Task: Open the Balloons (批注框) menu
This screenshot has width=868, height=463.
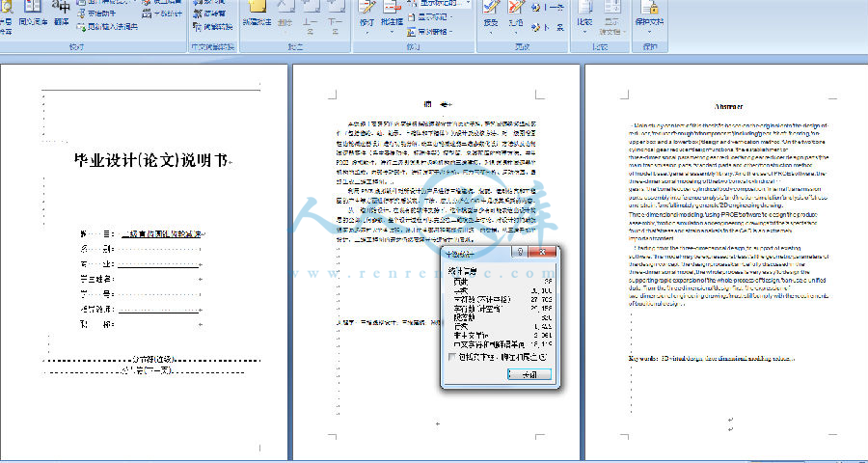Action: (x=392, y=14)
